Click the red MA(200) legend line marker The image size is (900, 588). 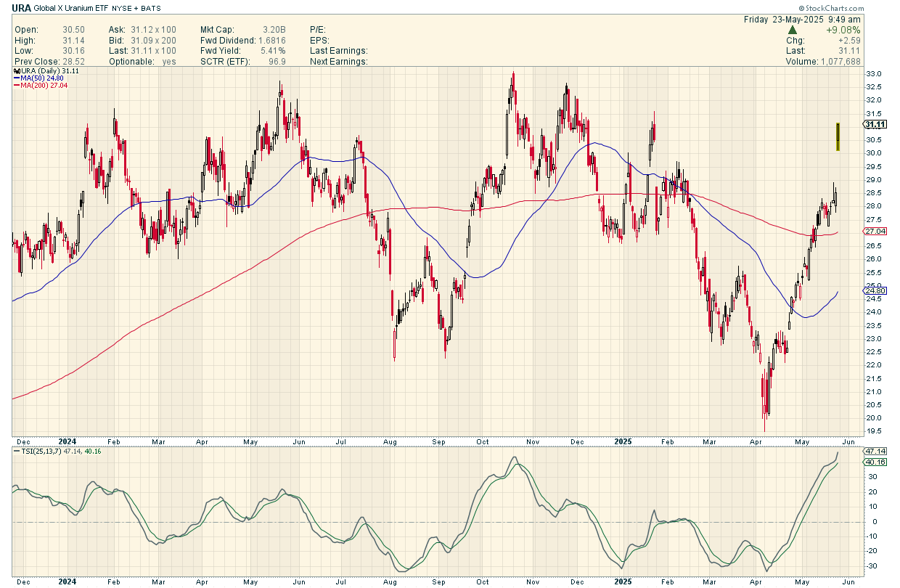[x=16, y=86]
